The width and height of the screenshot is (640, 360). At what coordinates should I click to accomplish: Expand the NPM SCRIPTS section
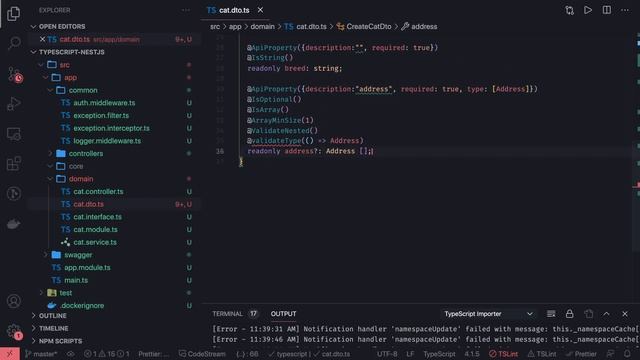pos(60,341)
